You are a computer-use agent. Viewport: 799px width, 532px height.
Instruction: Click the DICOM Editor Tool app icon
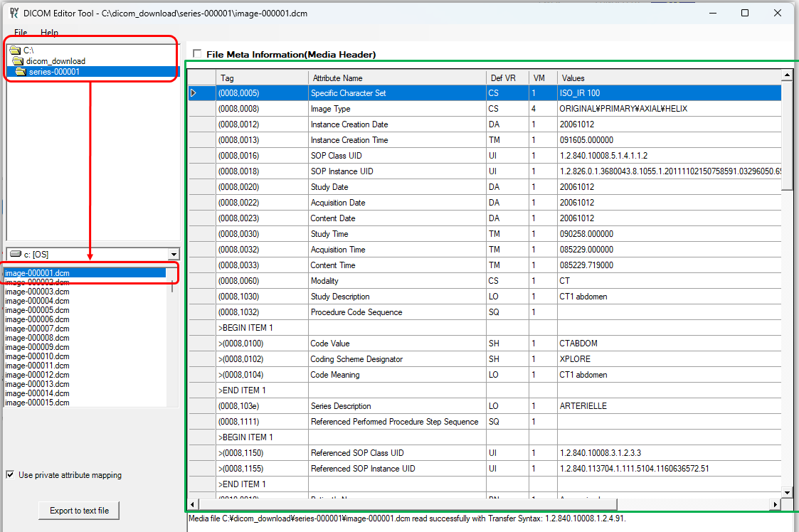pyautogui.click(x=14, y=13)
